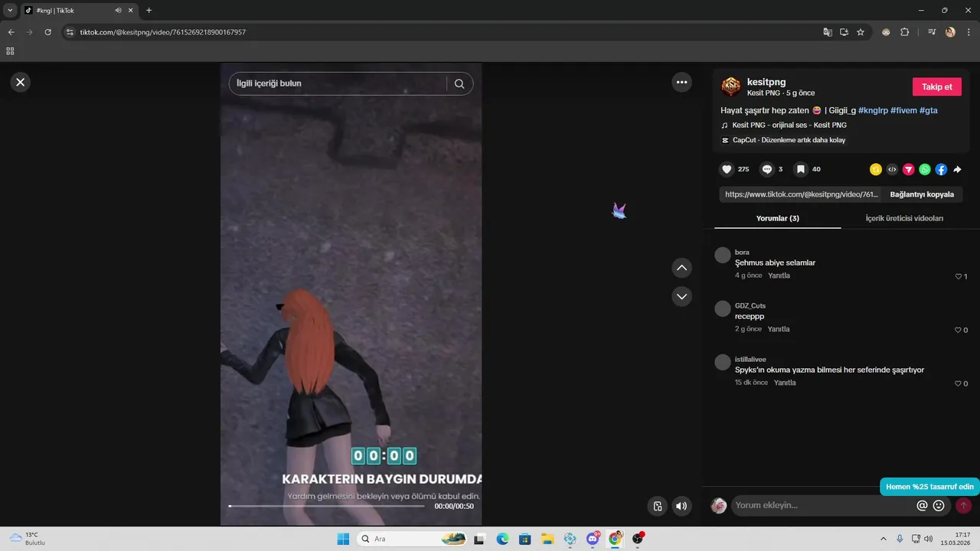Open emoji picker in comment box
Viewport: 980px width, 551px height.
pos(939,506)
